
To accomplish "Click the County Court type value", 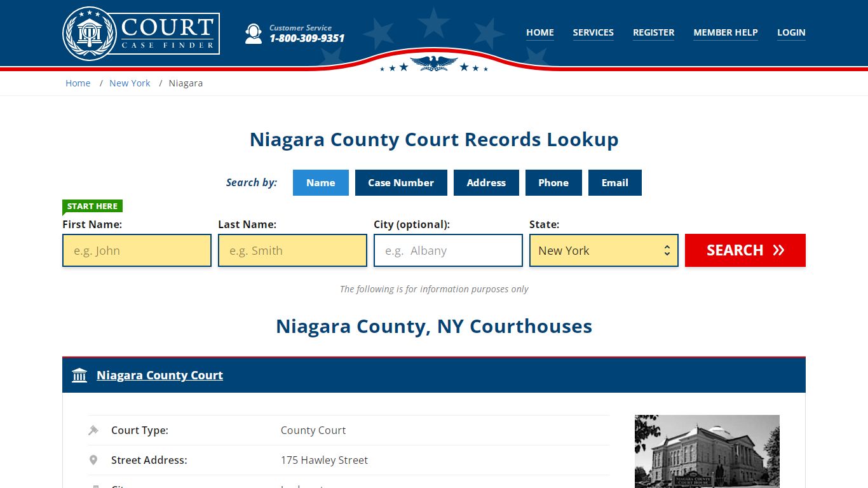I will [x=313, y=430].
